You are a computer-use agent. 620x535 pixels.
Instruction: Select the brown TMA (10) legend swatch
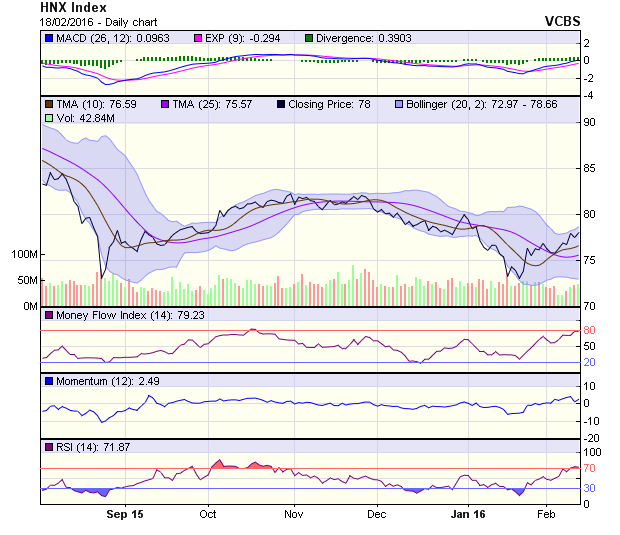pyautogui.click(x=49, y=104)
